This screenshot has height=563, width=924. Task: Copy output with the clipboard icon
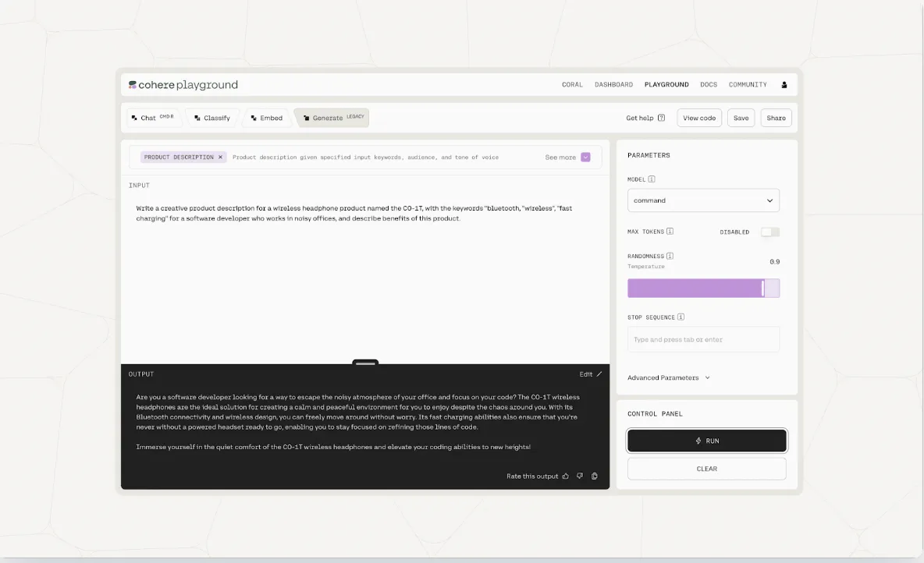595,476
